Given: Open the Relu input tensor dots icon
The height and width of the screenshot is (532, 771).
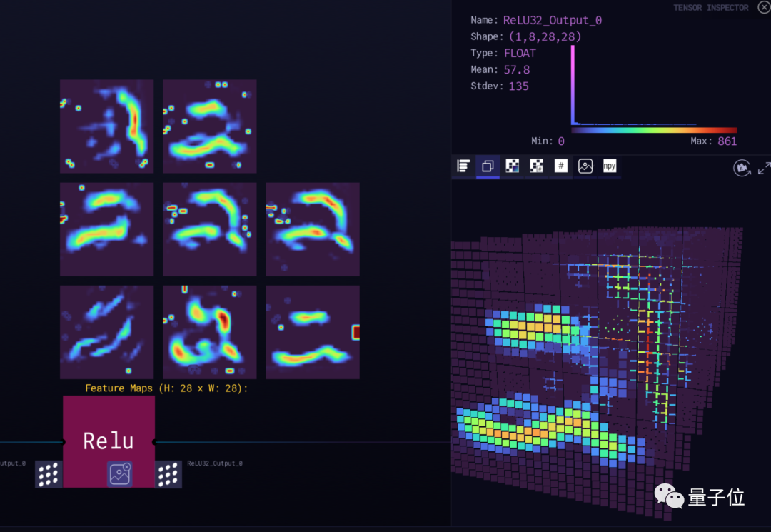Looking at the screenshot, I should (x=49, y=474).
